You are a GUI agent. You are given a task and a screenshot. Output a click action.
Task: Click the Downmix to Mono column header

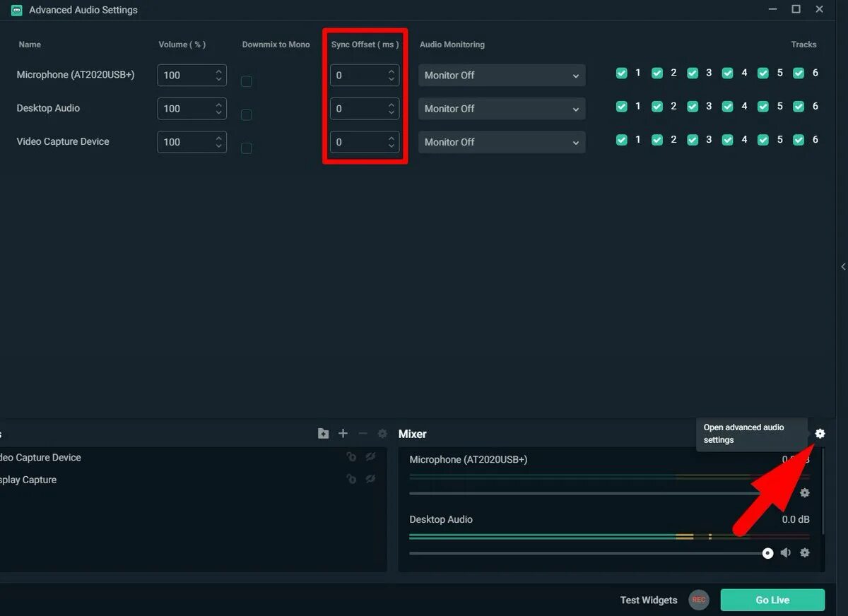click(x=276, y=45)
